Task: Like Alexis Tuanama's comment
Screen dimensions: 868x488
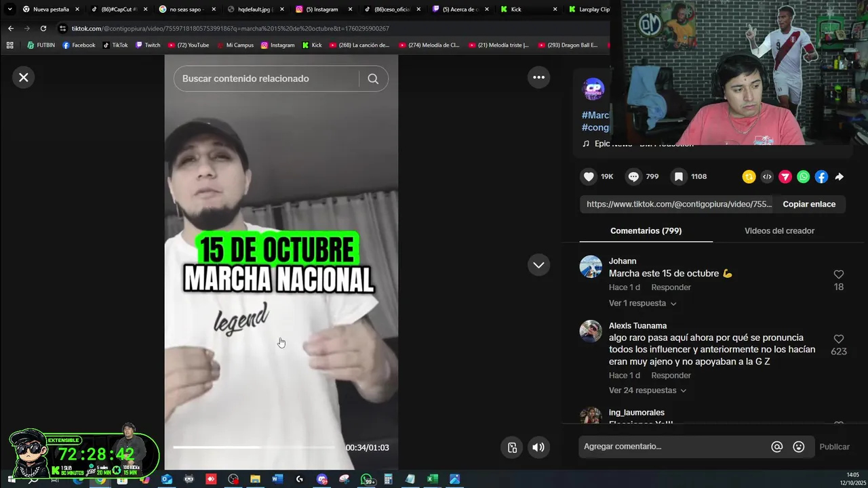Action: tap(839, 339)
